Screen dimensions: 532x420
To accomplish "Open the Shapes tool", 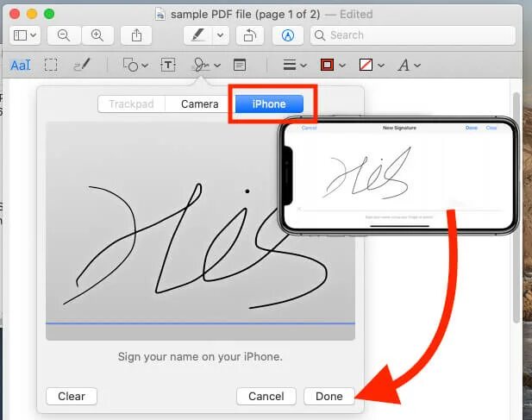I will (130, 65).
